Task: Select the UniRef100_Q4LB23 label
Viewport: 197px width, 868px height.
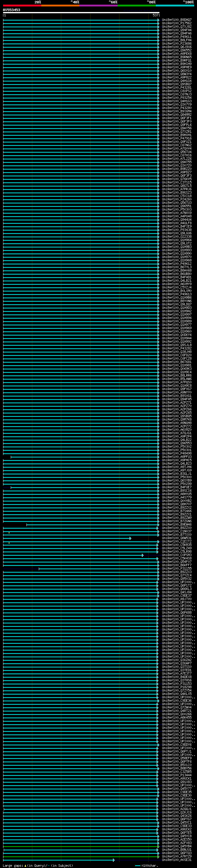Action: click(x=177, y=464)
